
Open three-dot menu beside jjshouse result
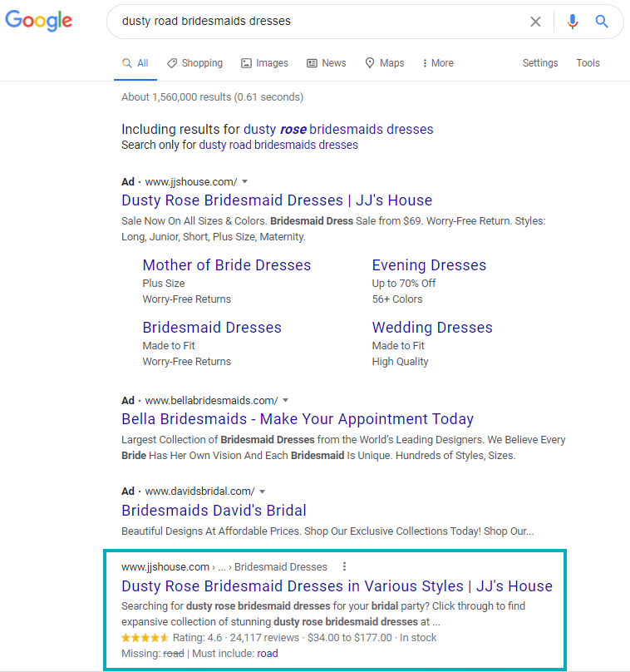[344, 566]
